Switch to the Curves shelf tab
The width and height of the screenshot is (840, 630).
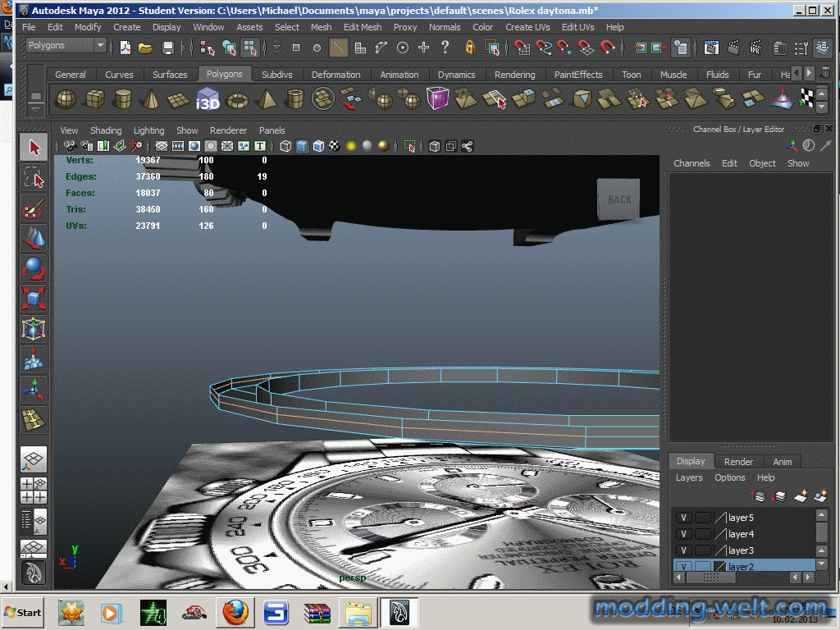119,75
